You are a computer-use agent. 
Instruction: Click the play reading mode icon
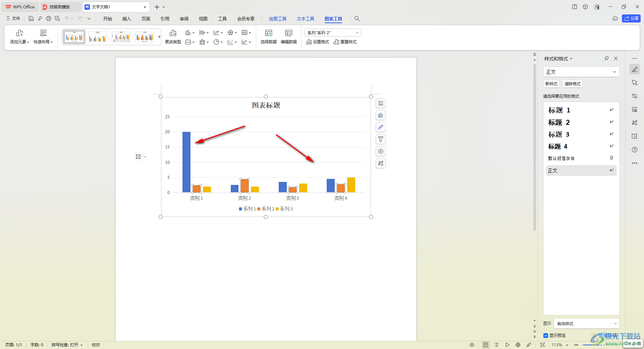tap(507, 345)
